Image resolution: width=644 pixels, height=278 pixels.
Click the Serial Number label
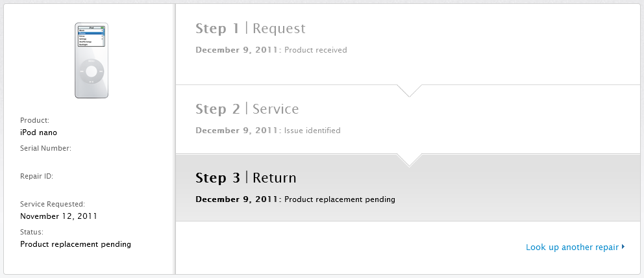coord(45,148)
